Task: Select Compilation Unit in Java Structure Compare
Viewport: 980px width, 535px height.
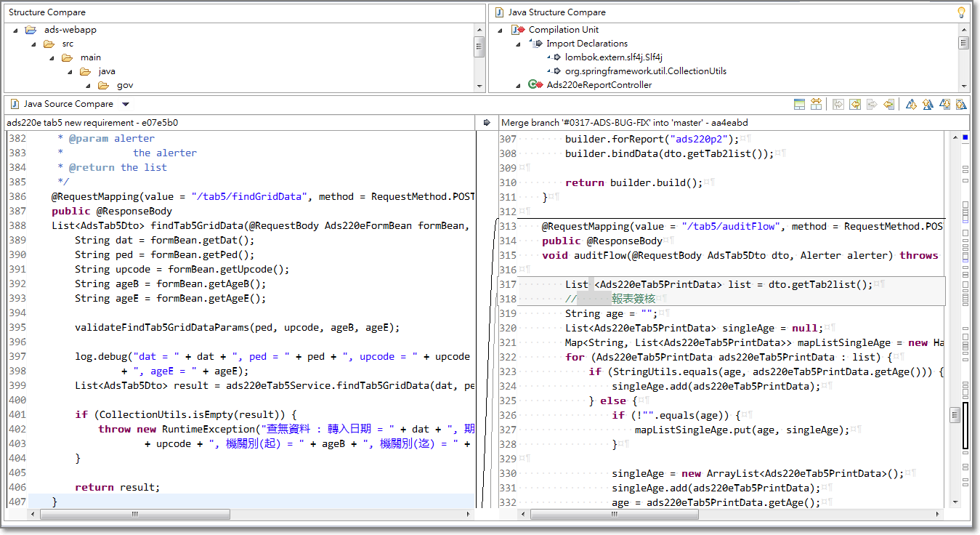Action: pyautogui.click(x=564, y=30)
